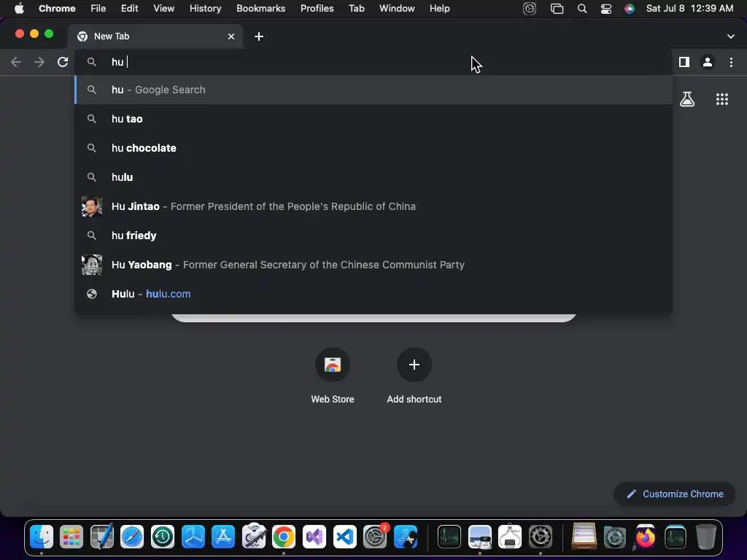Activate Siri from menu bar

630,9
